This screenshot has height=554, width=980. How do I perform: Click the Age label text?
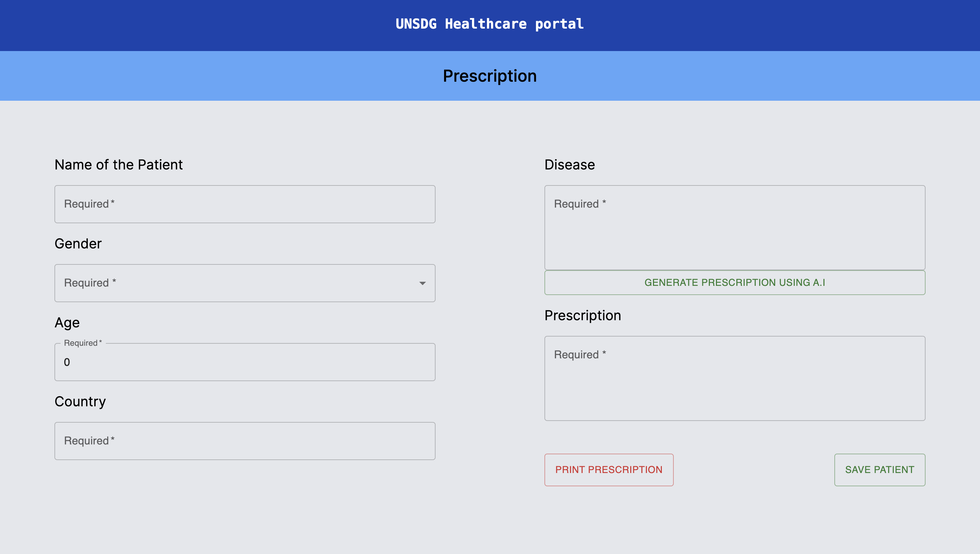(x=67, y=322)
